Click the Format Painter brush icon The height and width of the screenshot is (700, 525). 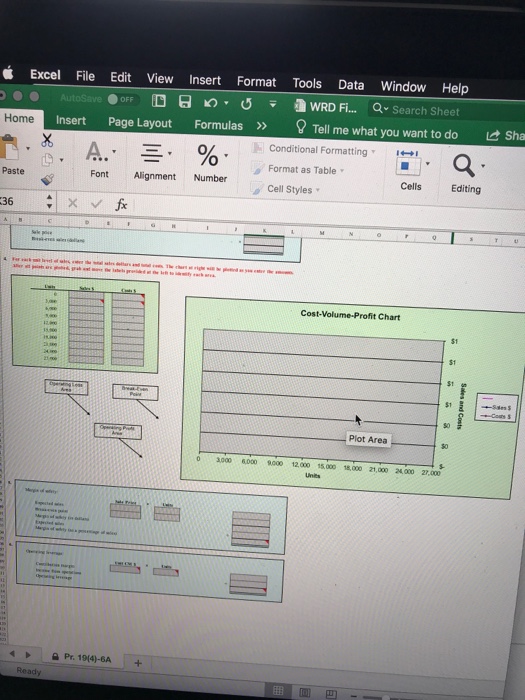[x=47, y=179]
